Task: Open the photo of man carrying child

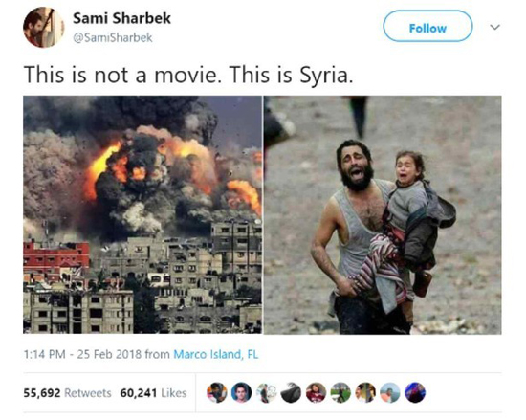Action: pos(383,214)
